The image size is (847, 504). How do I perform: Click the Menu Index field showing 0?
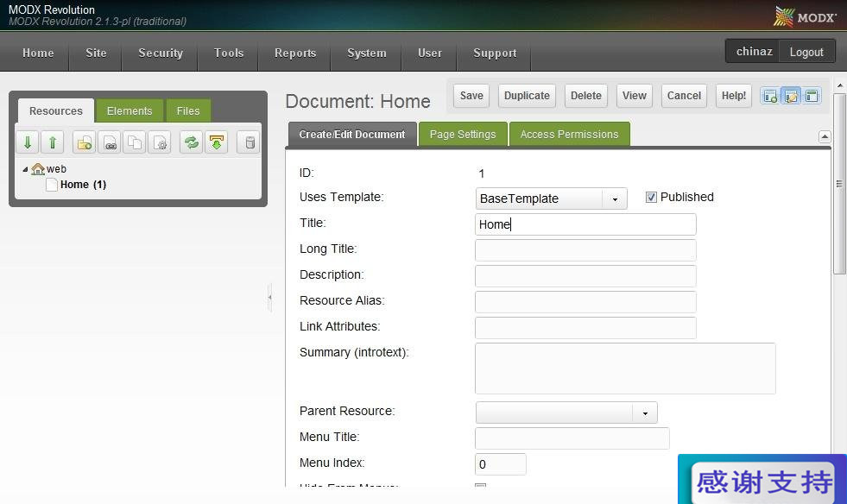[501, 464]
